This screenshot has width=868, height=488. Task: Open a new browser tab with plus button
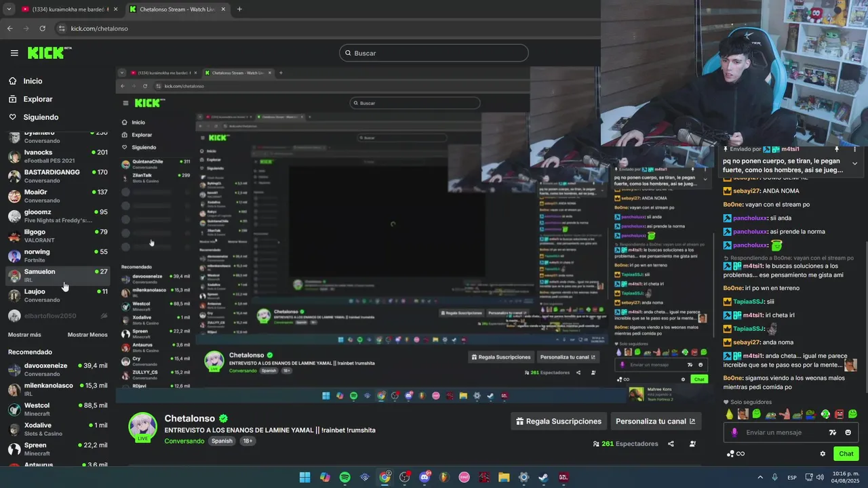(239, 9)
